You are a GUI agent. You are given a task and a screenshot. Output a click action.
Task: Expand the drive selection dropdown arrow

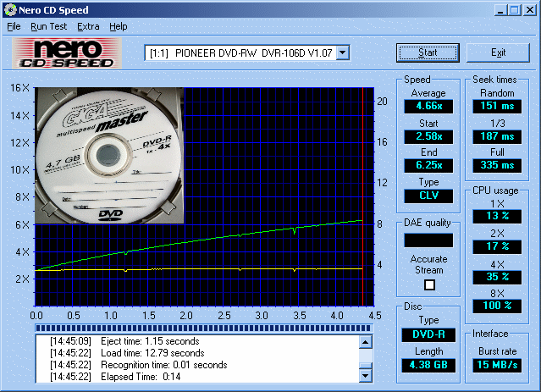tap(342, 52)
